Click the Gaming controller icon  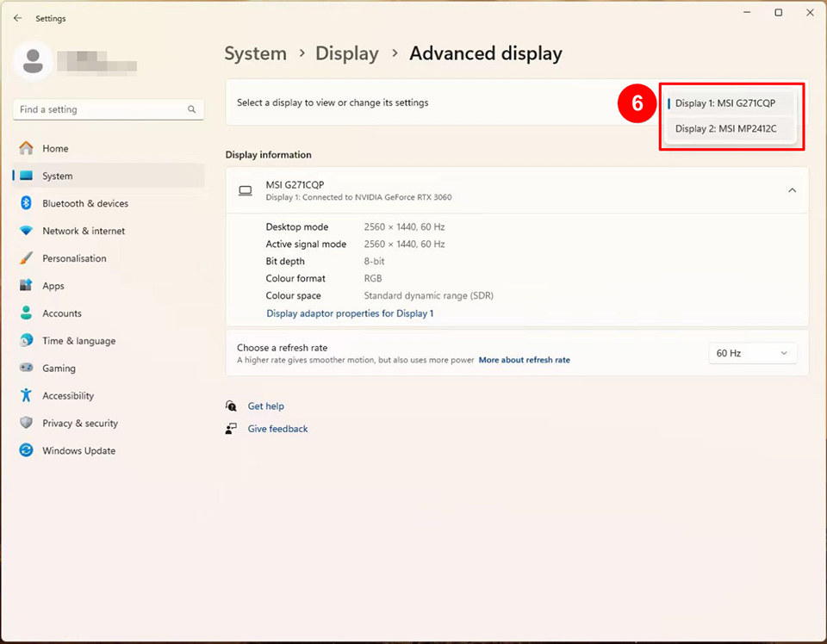pyautogui.click(x=26, y=368)
